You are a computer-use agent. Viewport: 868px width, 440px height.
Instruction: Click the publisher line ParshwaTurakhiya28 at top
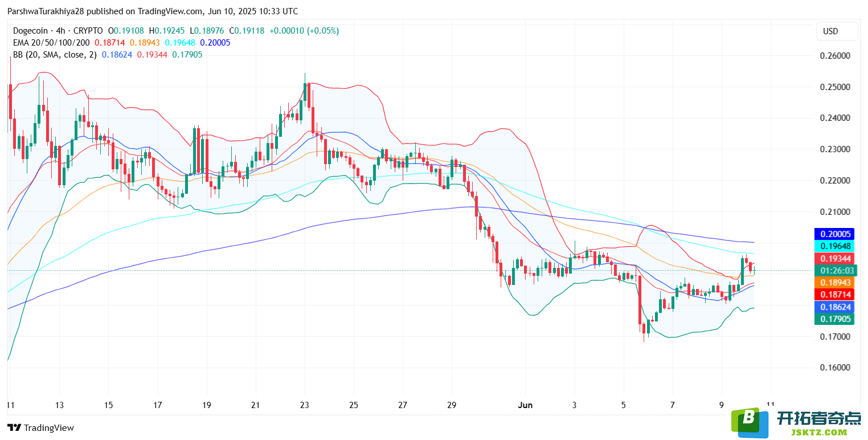(153, 11)
